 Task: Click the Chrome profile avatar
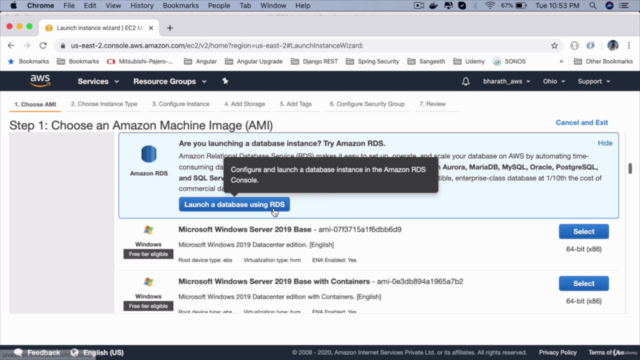613,45
